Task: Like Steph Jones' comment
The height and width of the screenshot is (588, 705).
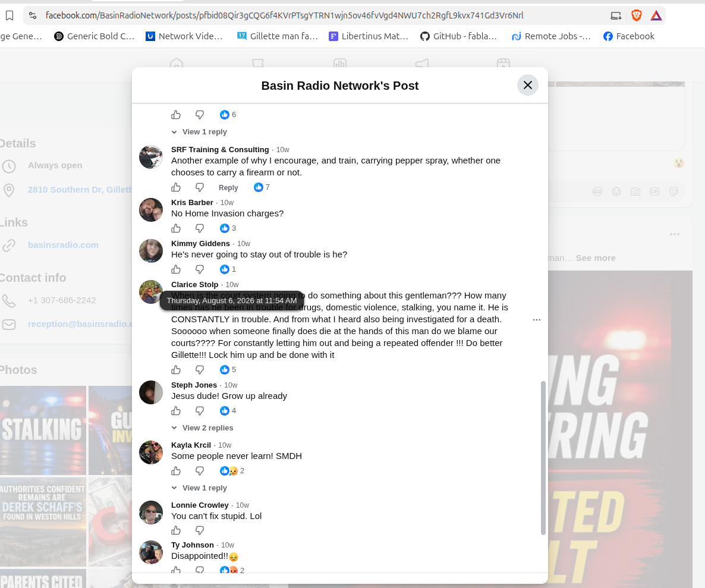Action: (176, 411)
